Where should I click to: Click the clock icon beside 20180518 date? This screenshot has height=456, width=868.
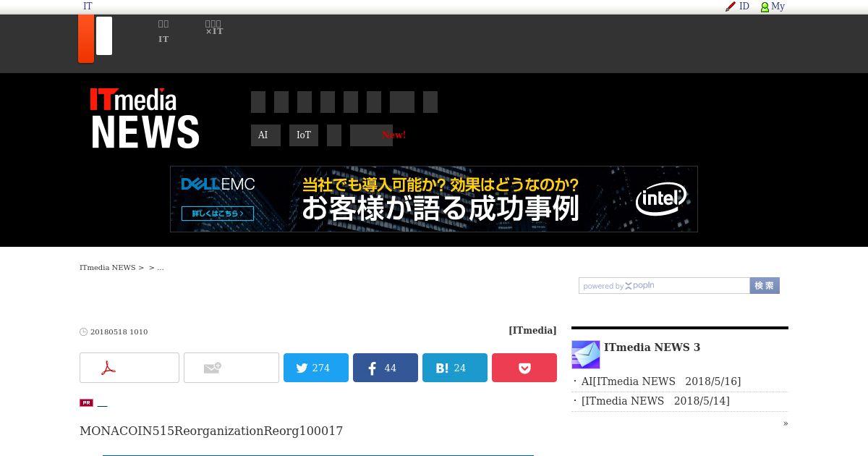83,332
